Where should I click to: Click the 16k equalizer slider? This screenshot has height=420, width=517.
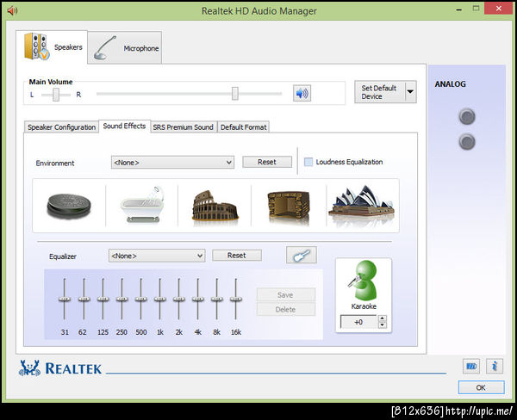click(236, 299)
